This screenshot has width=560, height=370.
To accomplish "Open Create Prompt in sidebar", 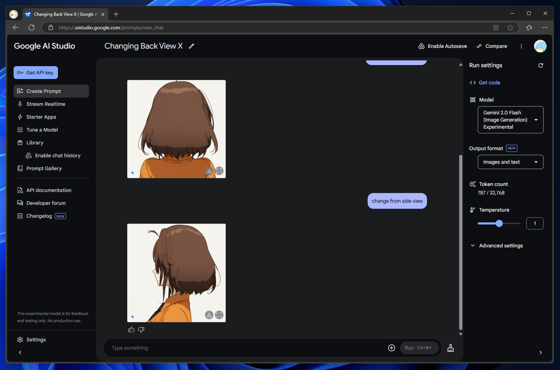I will pyautogui.click(x=51, y=91).
